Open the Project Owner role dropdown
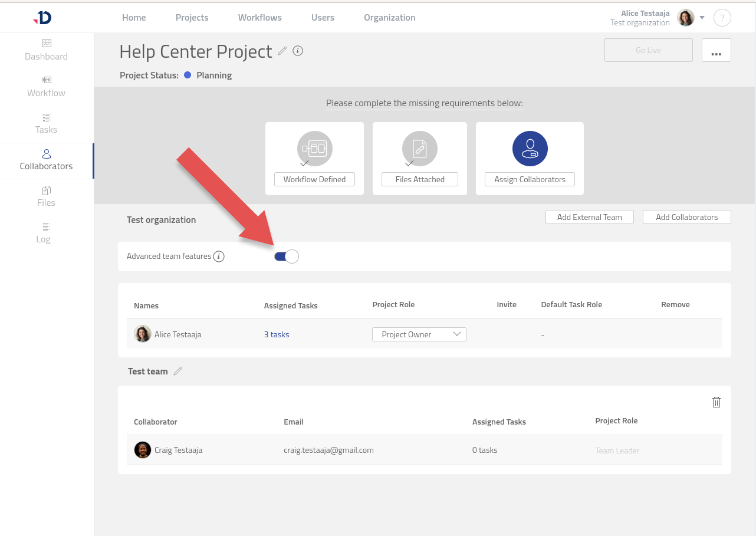 [x=419, y=334]
